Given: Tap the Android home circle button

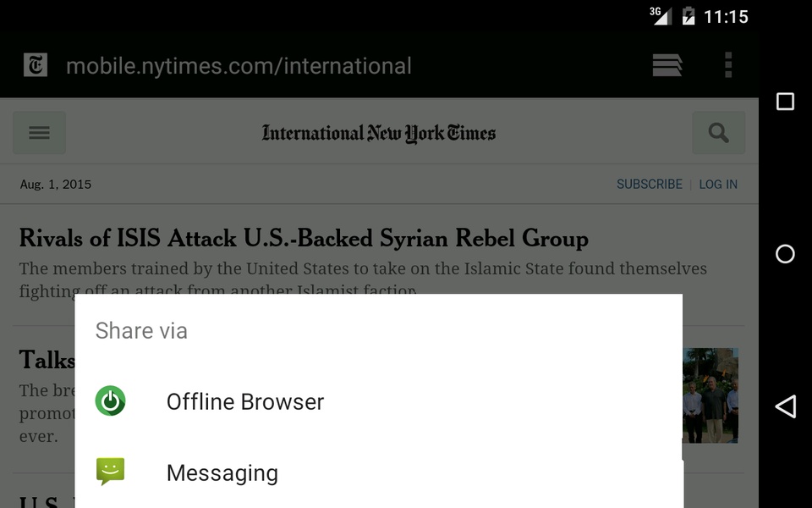Looking at the screenshot, I should point(785,254).
